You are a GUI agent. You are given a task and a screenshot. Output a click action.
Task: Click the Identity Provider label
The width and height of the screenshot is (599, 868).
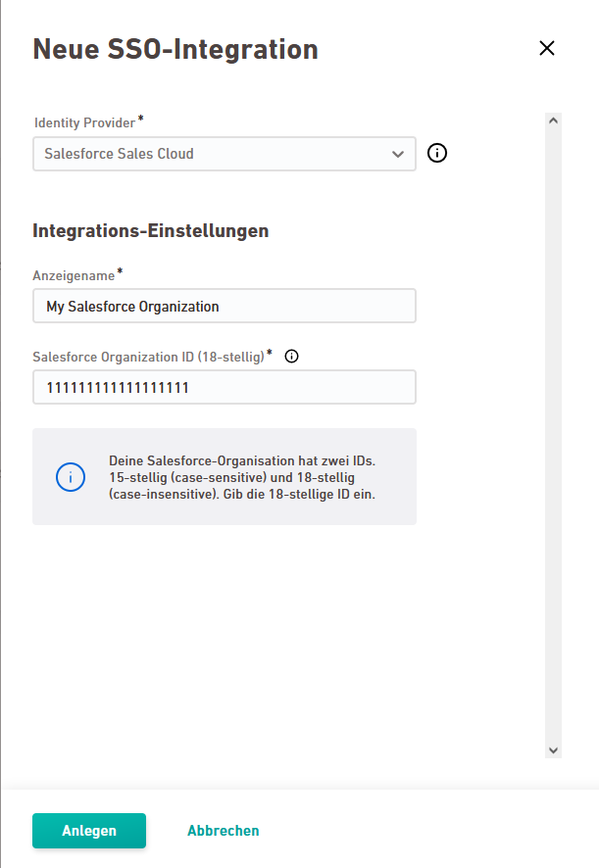(x=84, y=122)
